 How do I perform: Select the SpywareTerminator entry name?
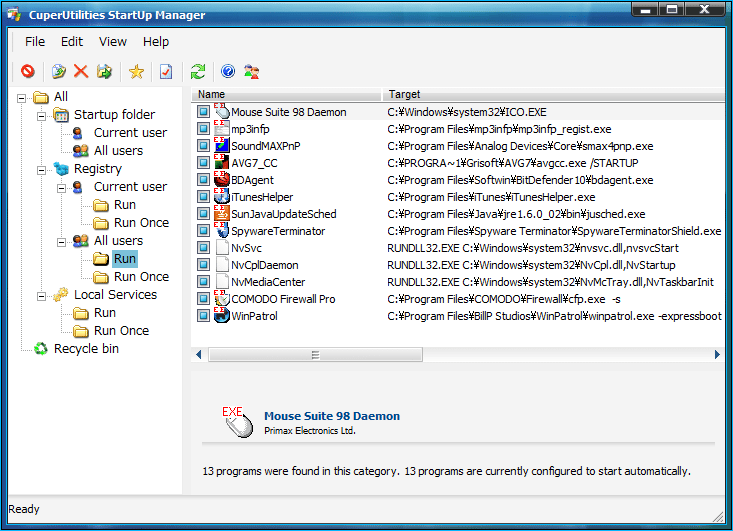278,231
